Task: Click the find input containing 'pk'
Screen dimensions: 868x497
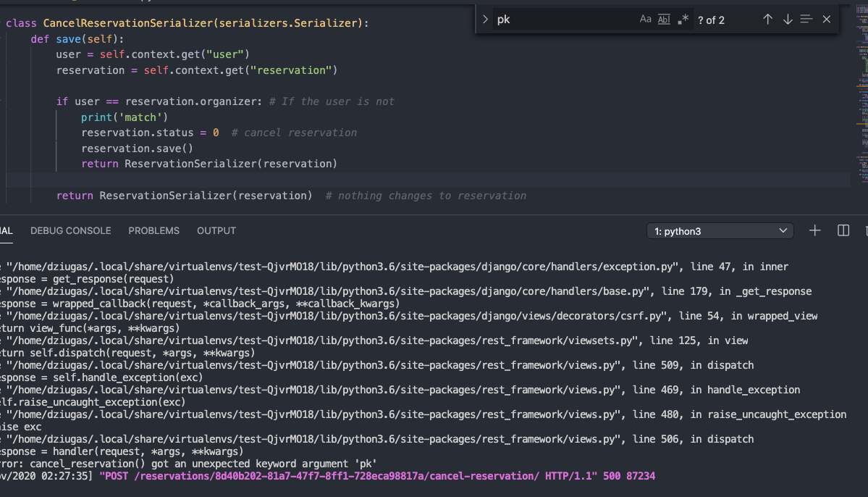Action: tap(565, 20)
